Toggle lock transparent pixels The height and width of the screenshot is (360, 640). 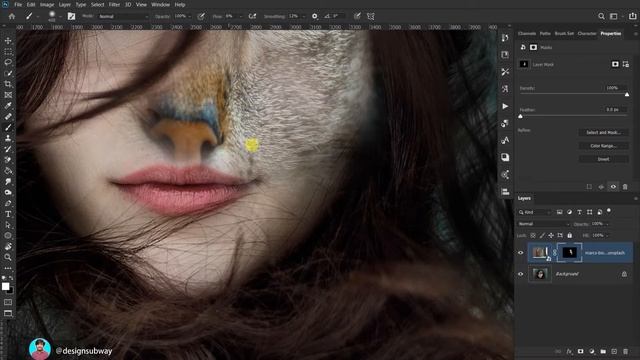point(533,236)
